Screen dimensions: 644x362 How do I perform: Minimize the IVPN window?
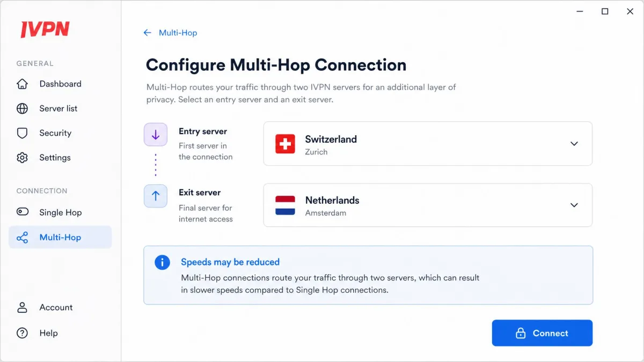(x=580, y=11)
